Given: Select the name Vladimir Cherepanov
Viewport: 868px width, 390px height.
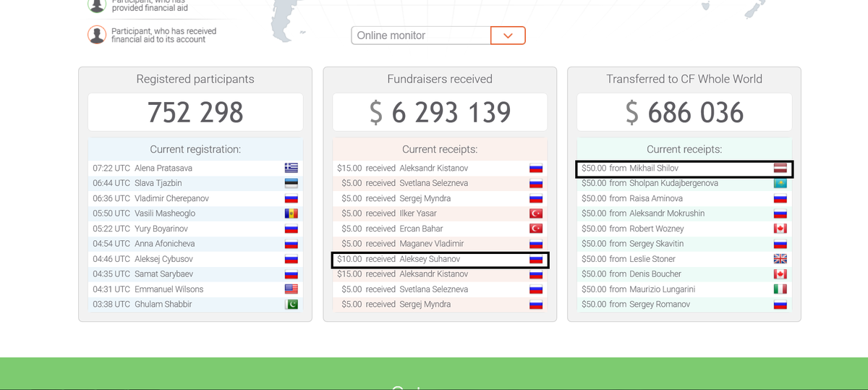Looking at the screenshot, I should [x=171, y=198].
